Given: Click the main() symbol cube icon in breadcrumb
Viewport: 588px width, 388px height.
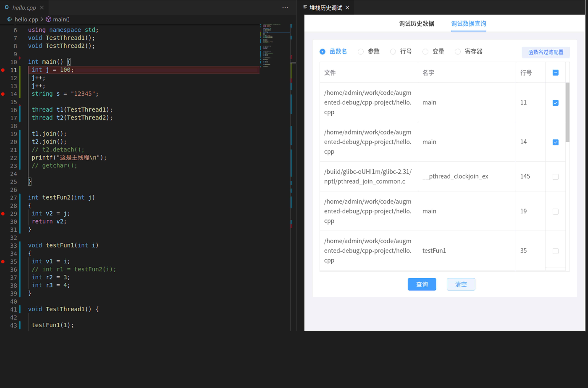Looking at the screenshot, I should click(48, 19).
